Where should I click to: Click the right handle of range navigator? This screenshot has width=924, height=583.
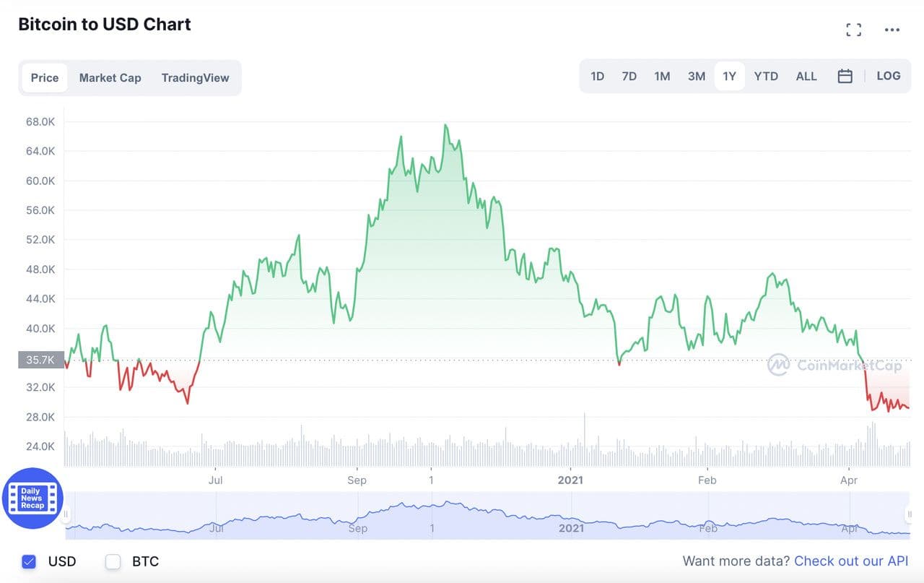tap(909, 514)
